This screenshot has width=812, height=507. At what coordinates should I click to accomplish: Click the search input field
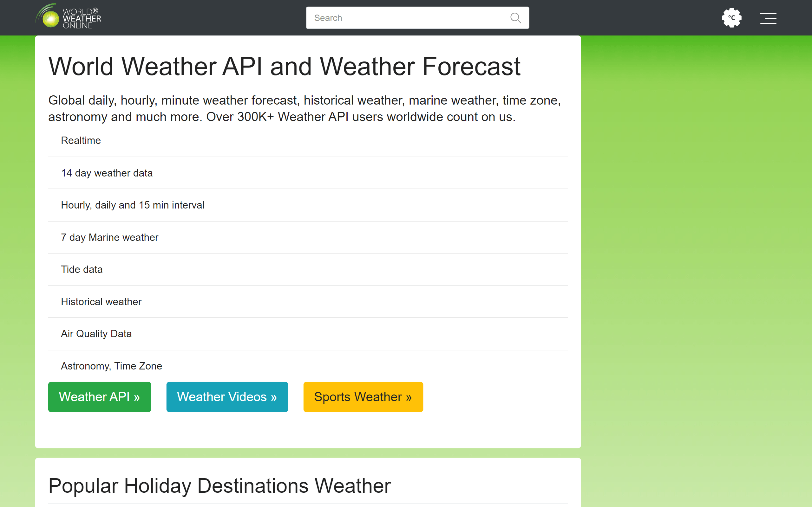(417, 17)
